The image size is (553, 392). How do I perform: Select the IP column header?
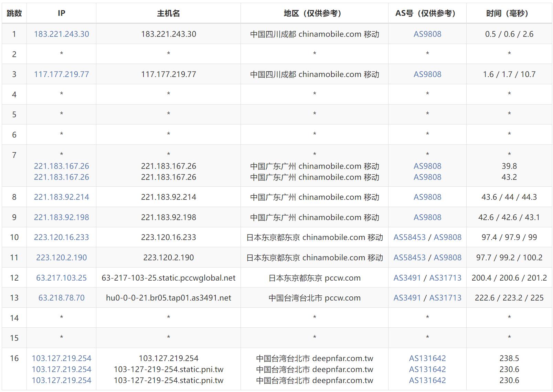pyautogui.click(x=61, y=13)
